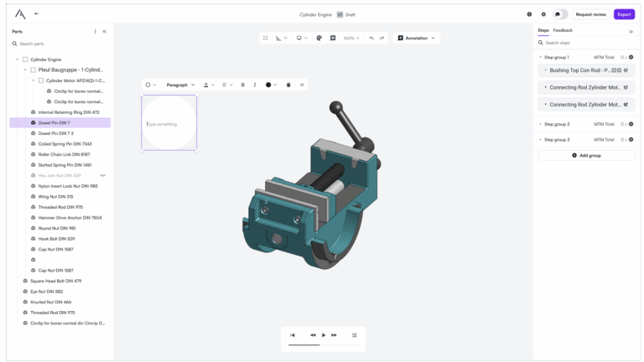Open the Bushing Top Con Rod step
The image size is (644, 362).
tap(586, 70)
